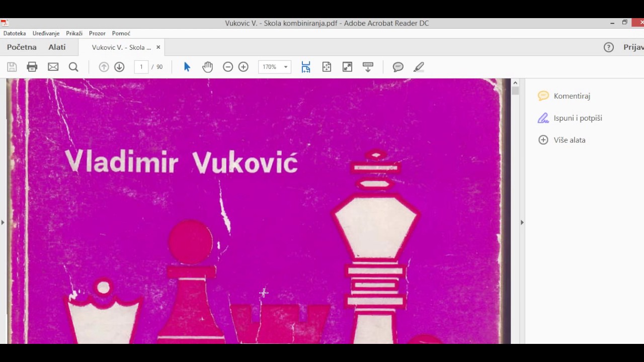Open the Find text magnifier icon

(x=73, y=67)
